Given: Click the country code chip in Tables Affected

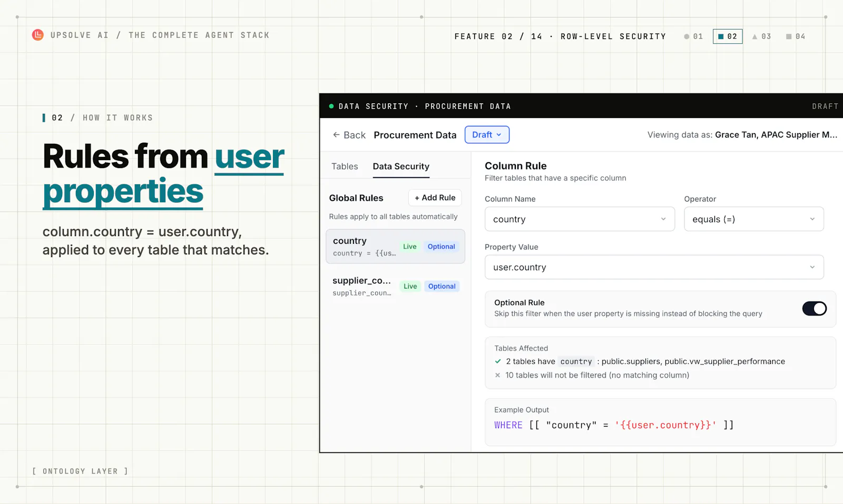Looking at the screenshot, I should point(576,362).
